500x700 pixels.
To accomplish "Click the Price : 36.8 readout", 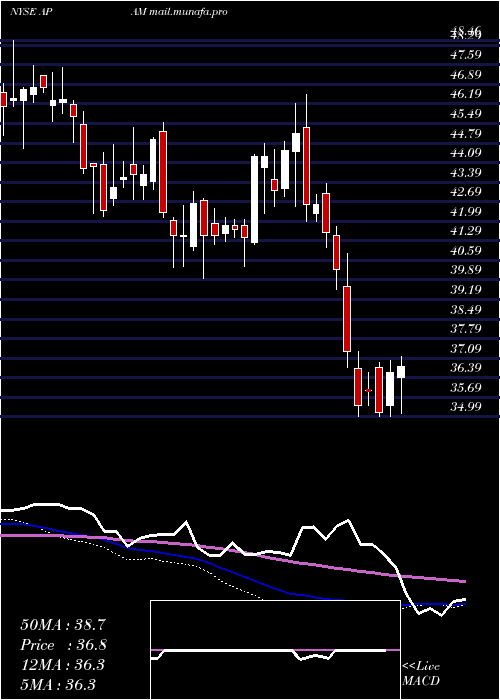I will coord(63,645).
